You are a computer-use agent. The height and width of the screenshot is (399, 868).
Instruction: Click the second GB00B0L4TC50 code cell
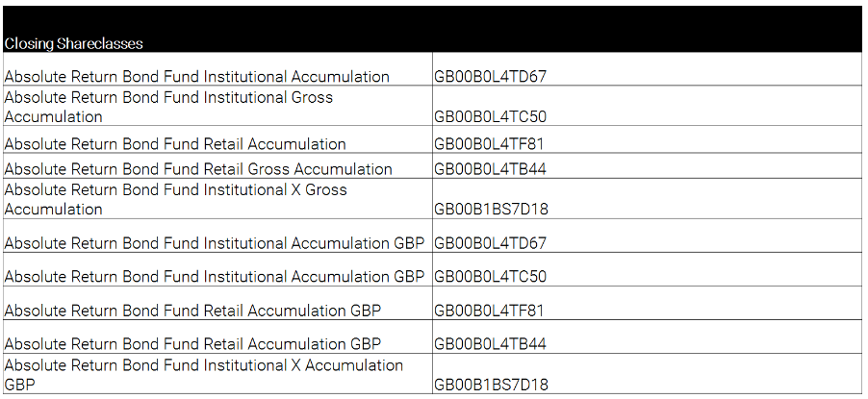pyautogui.click(x=647, y=269)
